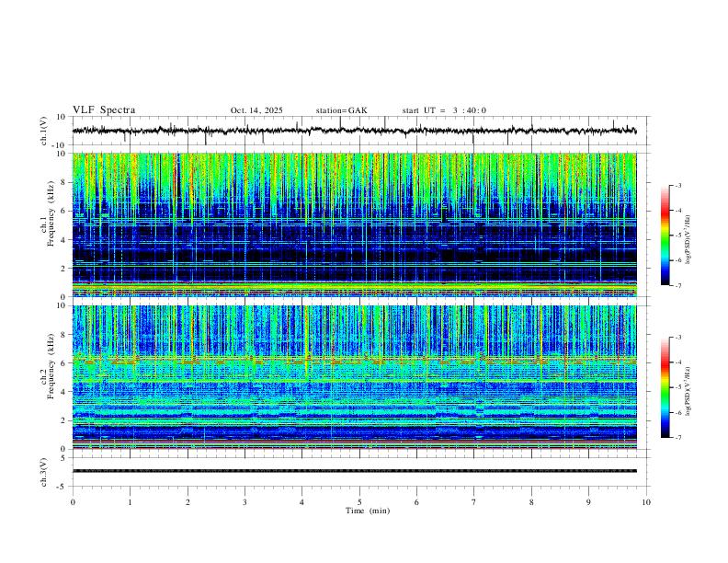
Task: Click the time axis tick label "2"
Action: click(188, 502)
